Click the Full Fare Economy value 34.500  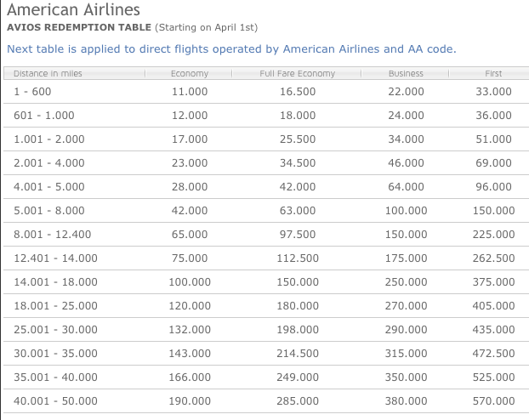(298, 162)
